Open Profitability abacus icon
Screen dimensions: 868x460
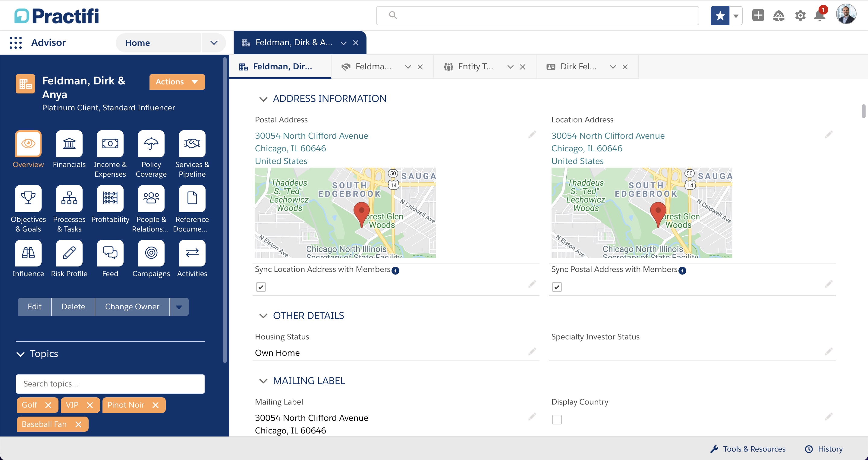[110, 198]
